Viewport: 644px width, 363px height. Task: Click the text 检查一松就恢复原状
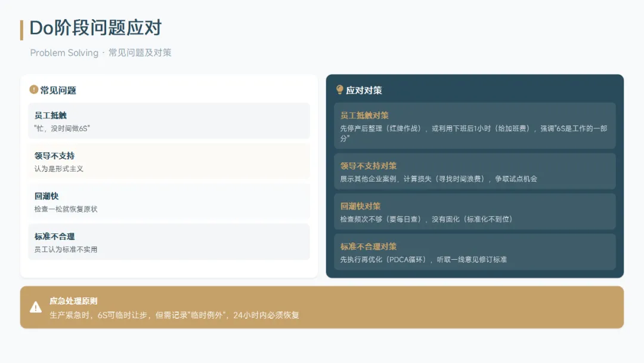(66, 209)
